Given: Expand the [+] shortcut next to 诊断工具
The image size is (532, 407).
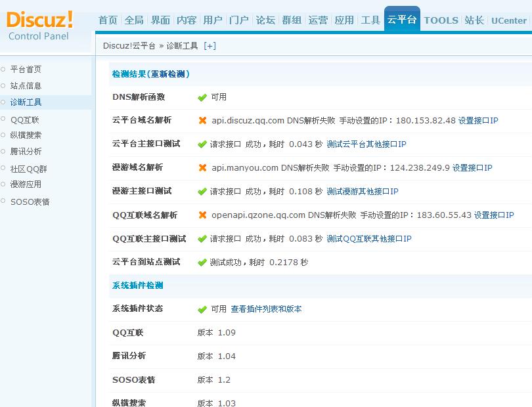Looking at the screenshot, I should tap(210, 46).
